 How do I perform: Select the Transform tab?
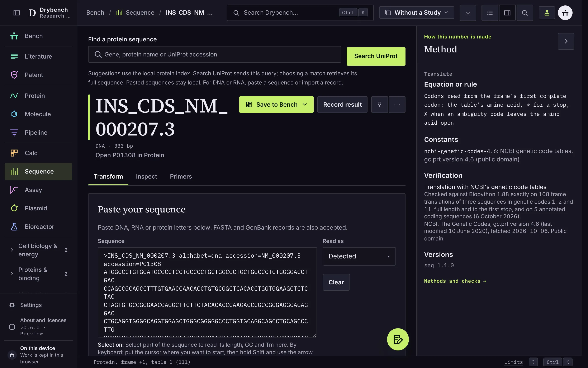[x=108, y=176]
